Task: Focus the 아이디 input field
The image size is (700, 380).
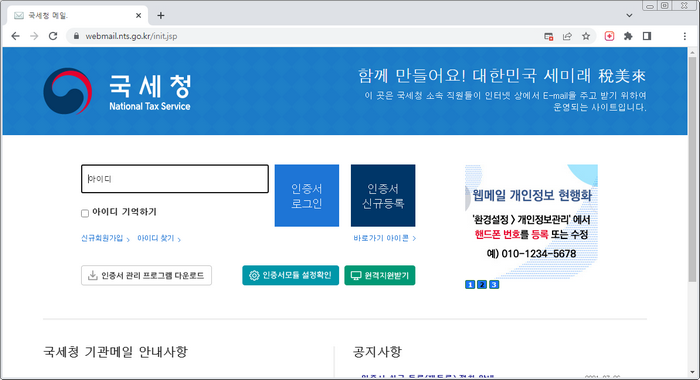Action: click(x=175, y=179)
